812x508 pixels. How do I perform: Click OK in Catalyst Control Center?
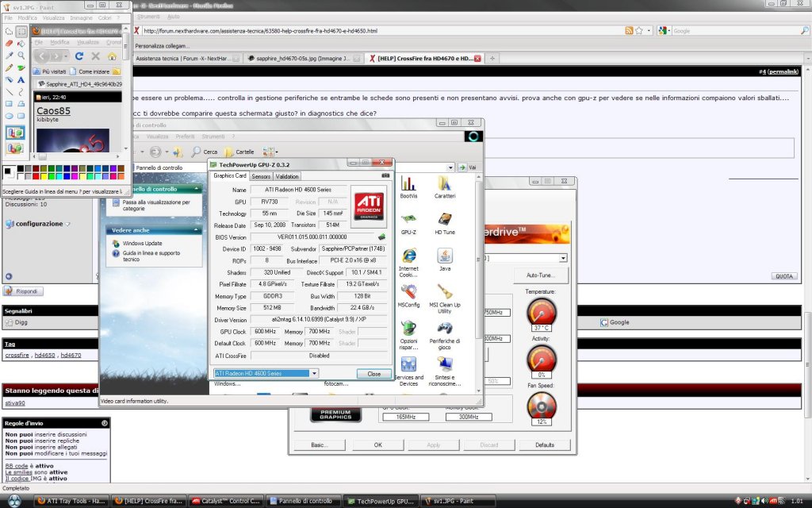[x=377, y=444]
